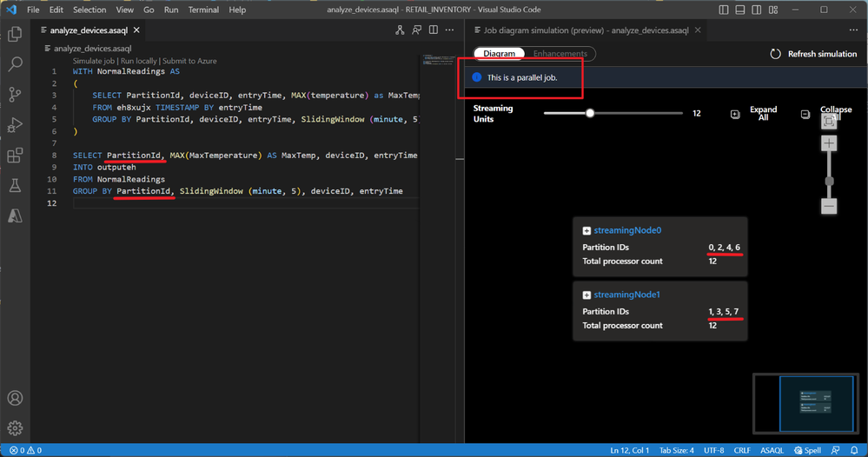Image resolution: width=868 pixels, height=457 pixels.
Task: Click the diagram zoom slider handle
Action: (x=829, y=182)
